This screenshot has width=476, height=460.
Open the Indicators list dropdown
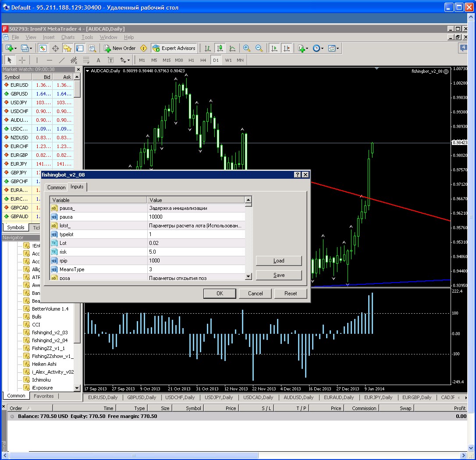click(303, 48)
